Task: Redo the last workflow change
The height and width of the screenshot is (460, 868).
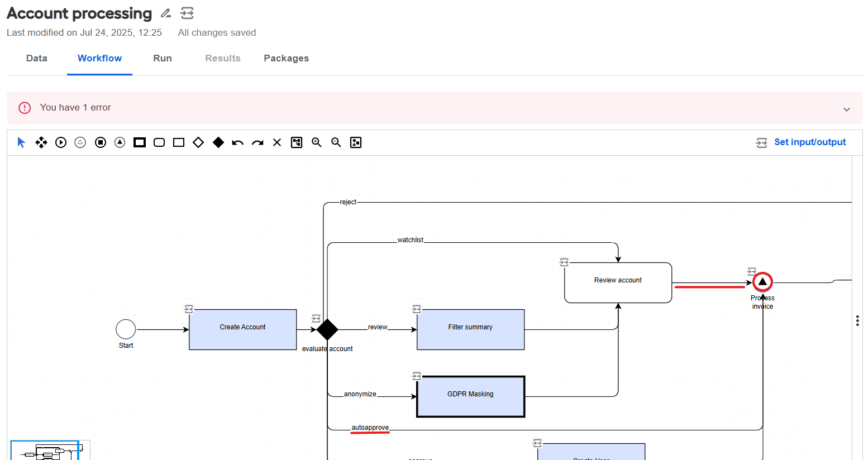Action: point(257,142)
